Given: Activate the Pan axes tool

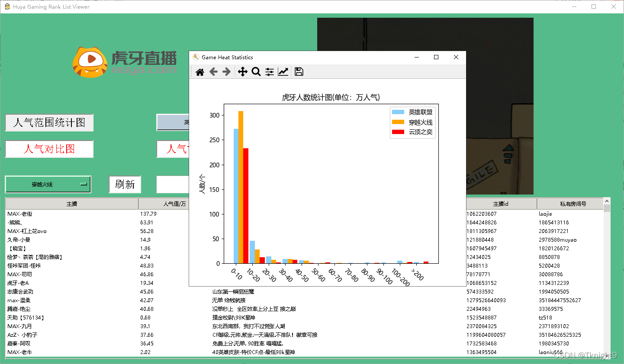Looking at the screenshot, I should tap(243, 72).
